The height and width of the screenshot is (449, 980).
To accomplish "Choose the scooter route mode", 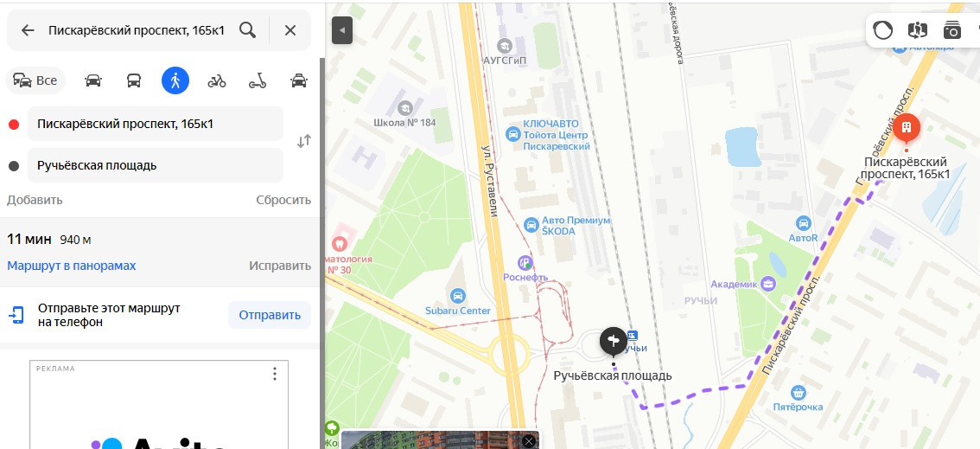I will point(258,80).
